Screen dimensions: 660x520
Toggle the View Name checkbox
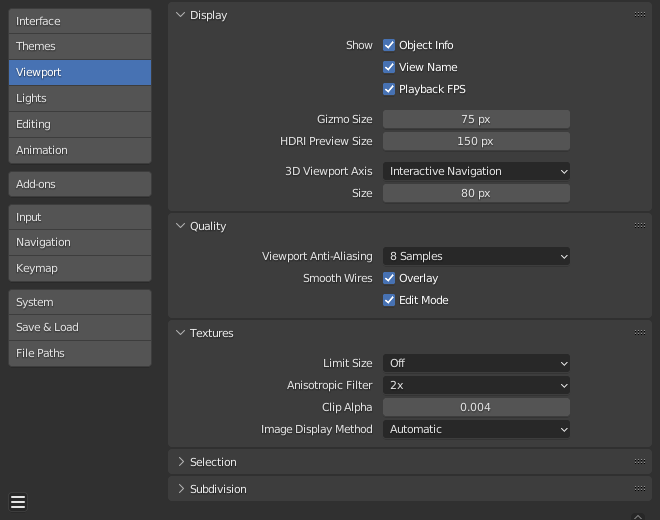pyautogui.click(x=390, y=67)
